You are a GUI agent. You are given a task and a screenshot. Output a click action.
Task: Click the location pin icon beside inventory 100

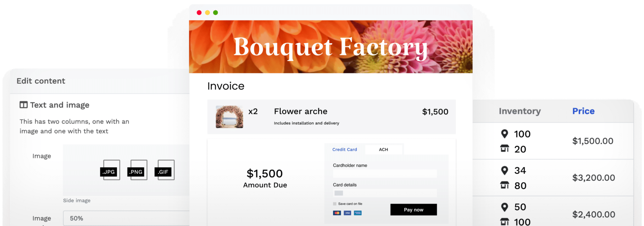pyautogui.click(x=505, y=134)
